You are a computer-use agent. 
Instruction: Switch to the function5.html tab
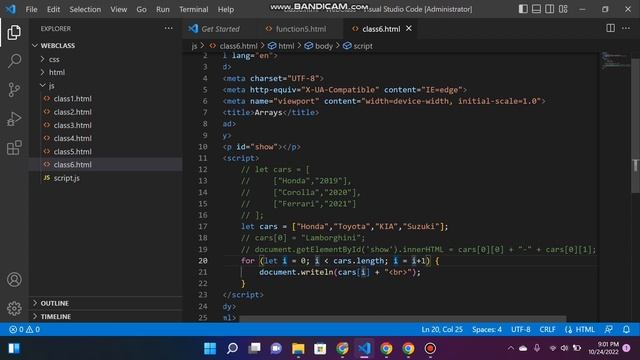(300, 29)
